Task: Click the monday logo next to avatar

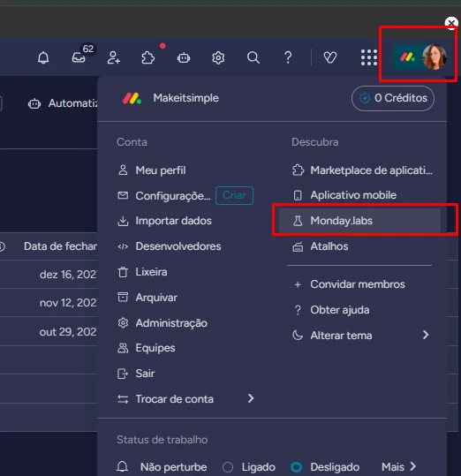Action: coord(407,57)
